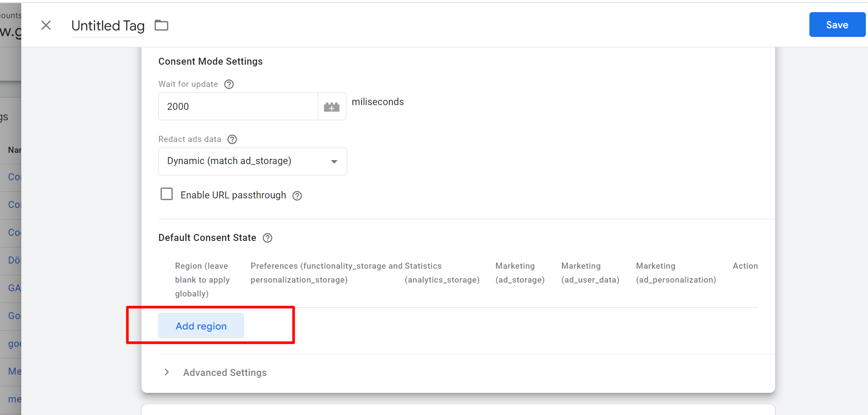This screenshot has height=415, width=868.
Task: Click the Add region button
Action: click(x=201, y=326)
